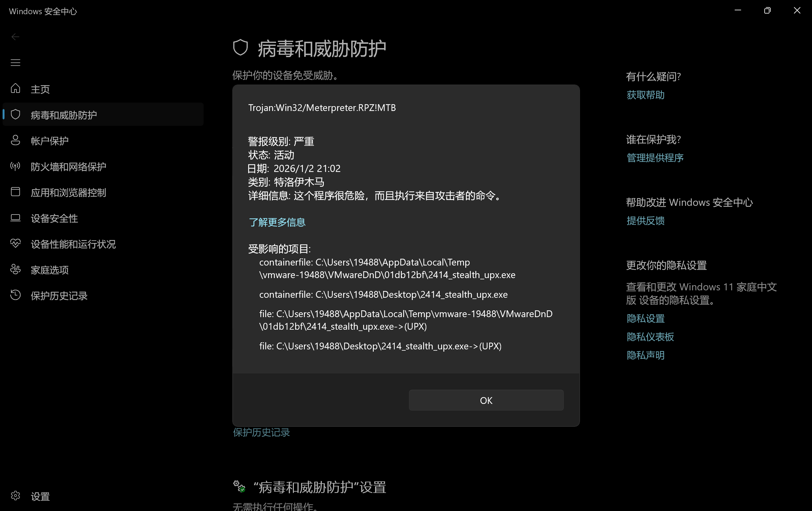The image size is (812, 511).
Task: Click the device health heart icon
Action: (x=15, y=244)
